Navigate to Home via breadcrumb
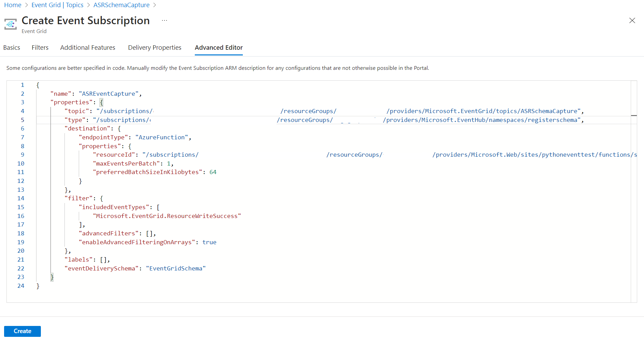 pos(13,5)
